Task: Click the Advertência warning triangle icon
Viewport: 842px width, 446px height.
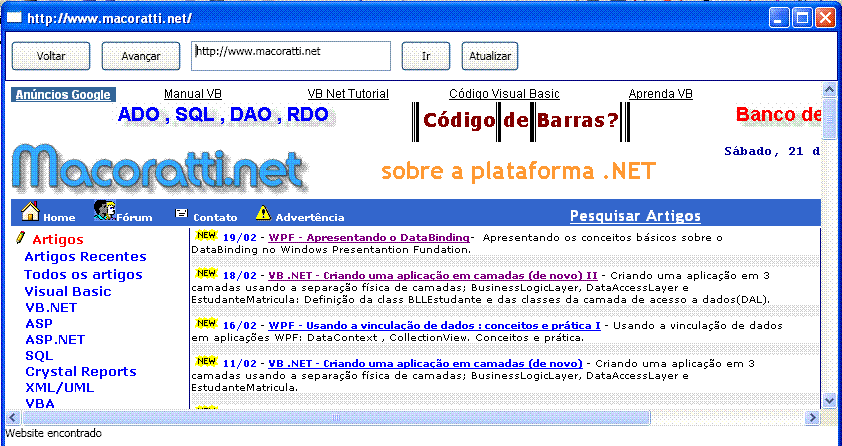Action: pyautogui.click(x=263, y=213)
